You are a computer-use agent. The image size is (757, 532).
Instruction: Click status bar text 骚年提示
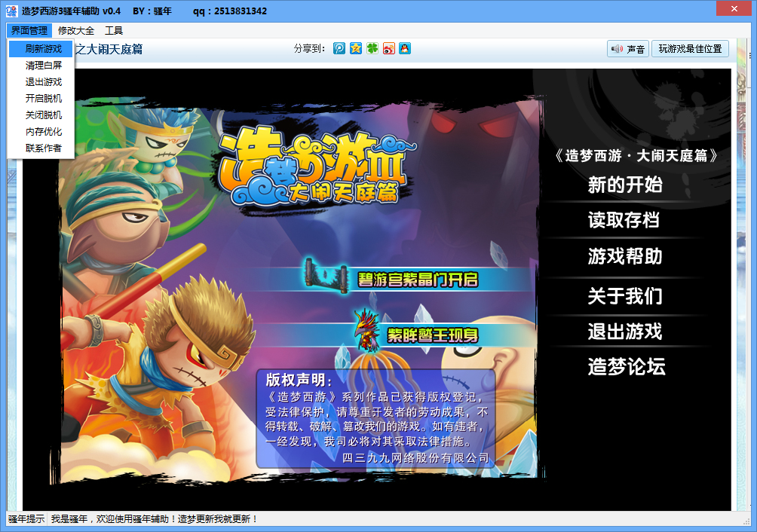click(x=26, y=519)
